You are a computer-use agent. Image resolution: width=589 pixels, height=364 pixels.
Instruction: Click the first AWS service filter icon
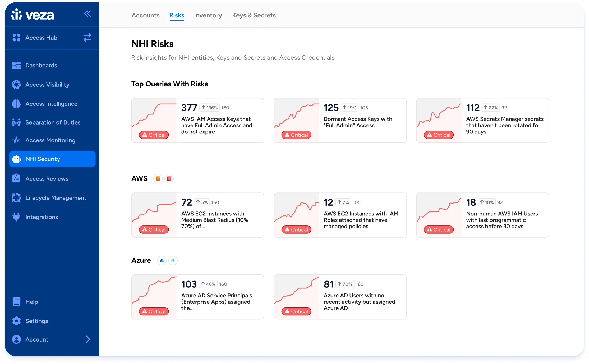click(158, 179)
